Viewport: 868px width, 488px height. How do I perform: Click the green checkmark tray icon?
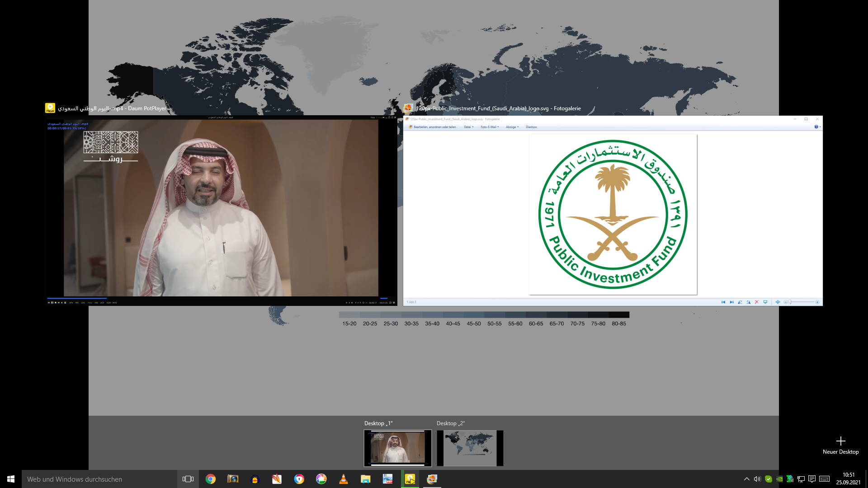click(x=769, y=479)
